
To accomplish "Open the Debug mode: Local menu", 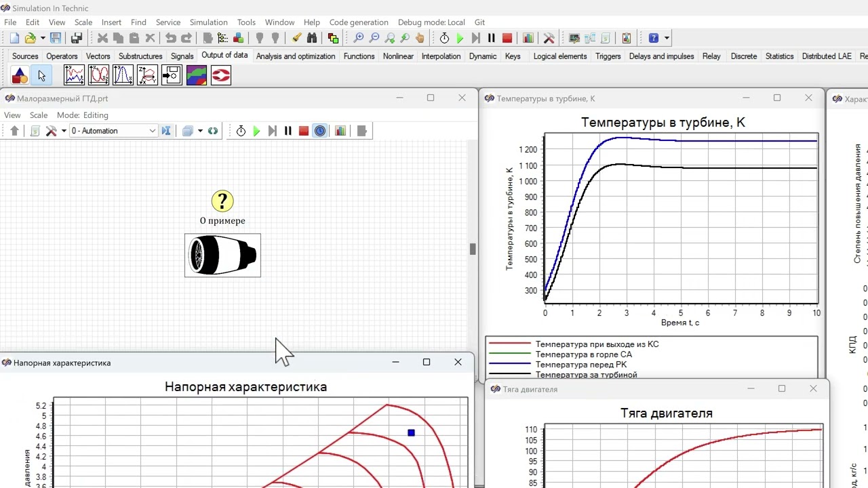I will pos(431,22).
